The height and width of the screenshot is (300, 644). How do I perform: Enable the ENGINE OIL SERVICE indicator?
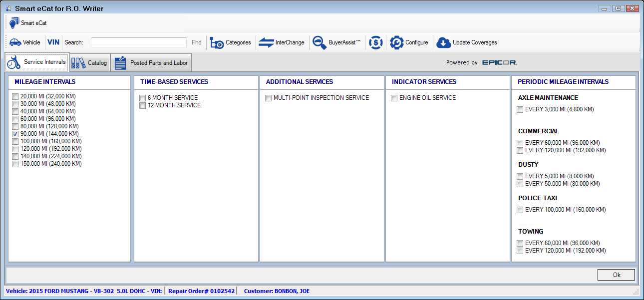(x=394, y=98)
